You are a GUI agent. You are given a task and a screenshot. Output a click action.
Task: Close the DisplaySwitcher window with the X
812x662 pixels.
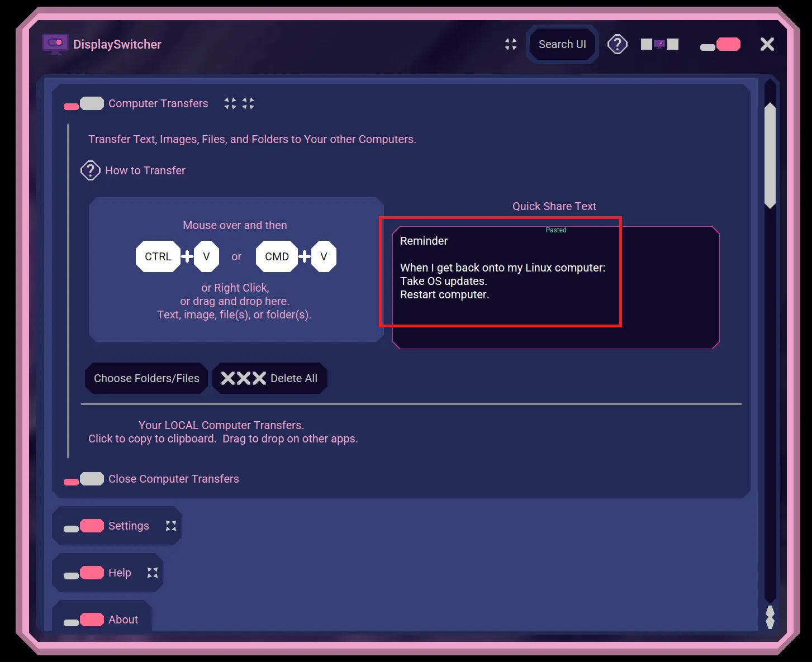(767, 44)
